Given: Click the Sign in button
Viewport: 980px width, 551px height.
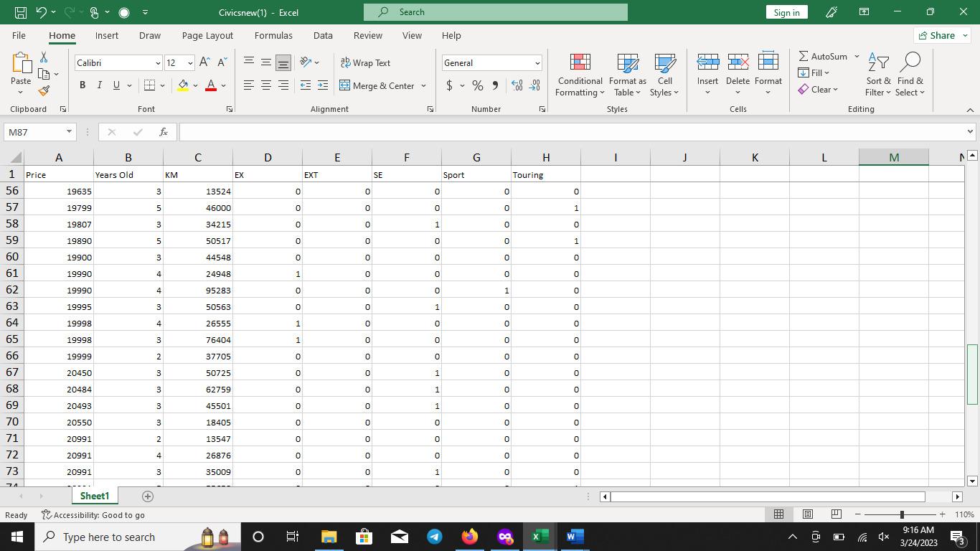Looking at the screenshot, I should pyautogui.click(x=786, y=12).
